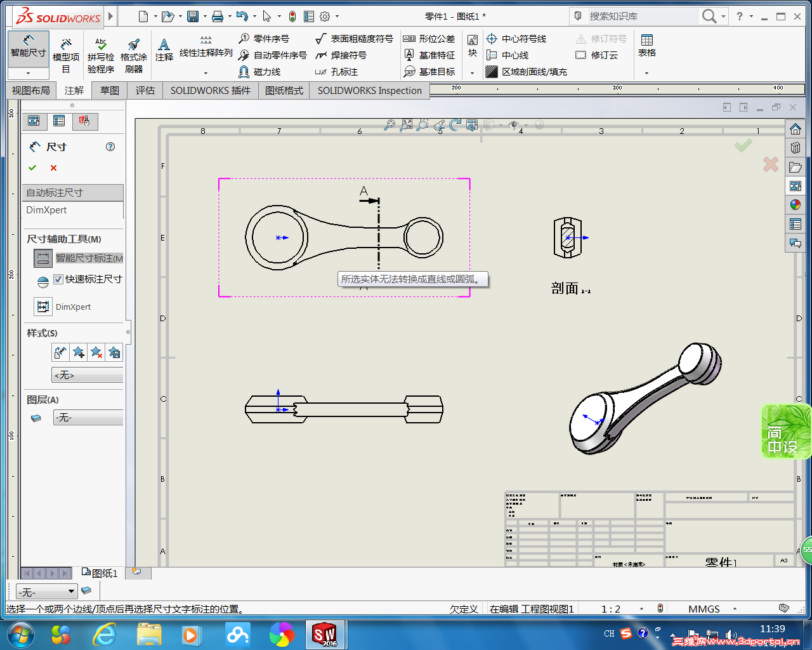Expand the 线性注释阵列 dropdown arrow
The height and width of the screenshot is (650, 812).
(x=206, y=73)
